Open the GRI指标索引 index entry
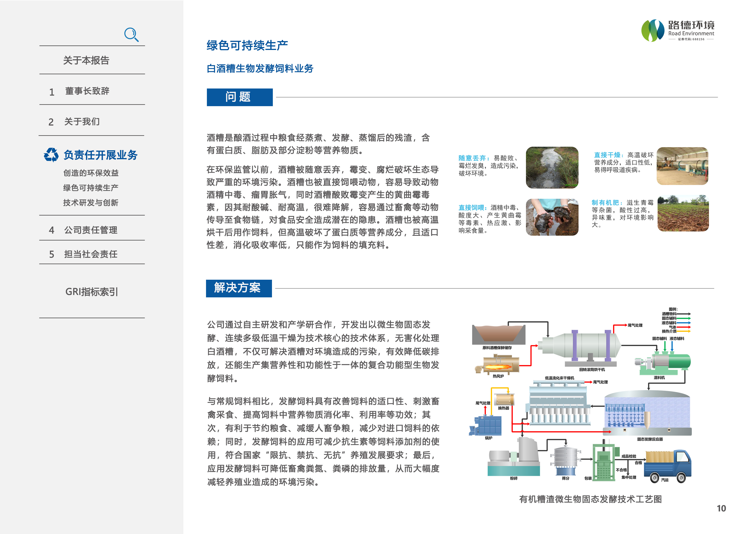This screenshot has height=534, width=756. pos(92,292)
